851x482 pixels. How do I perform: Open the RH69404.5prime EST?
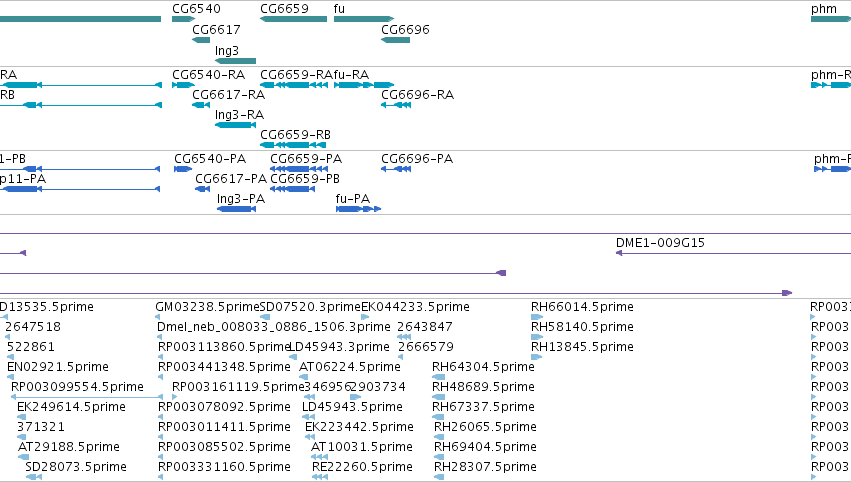[439, 458]
